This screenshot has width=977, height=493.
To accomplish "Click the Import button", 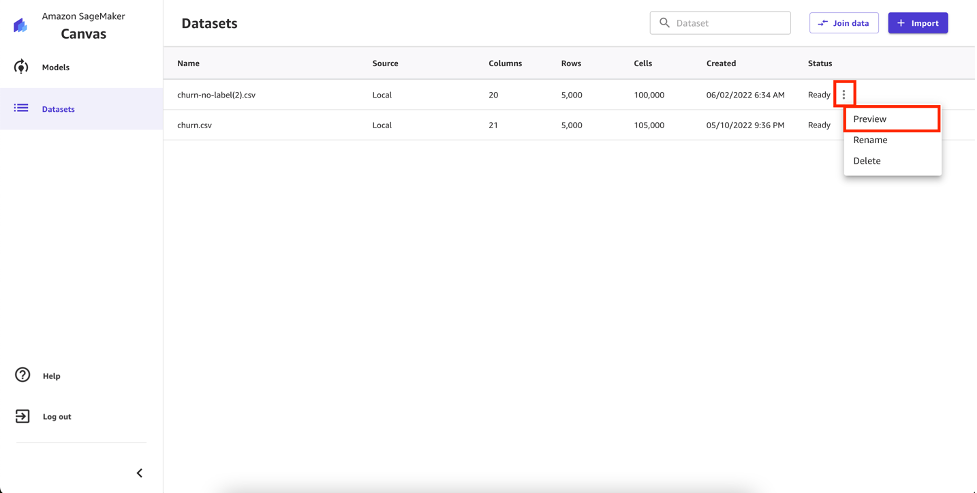I will point(918,23).
